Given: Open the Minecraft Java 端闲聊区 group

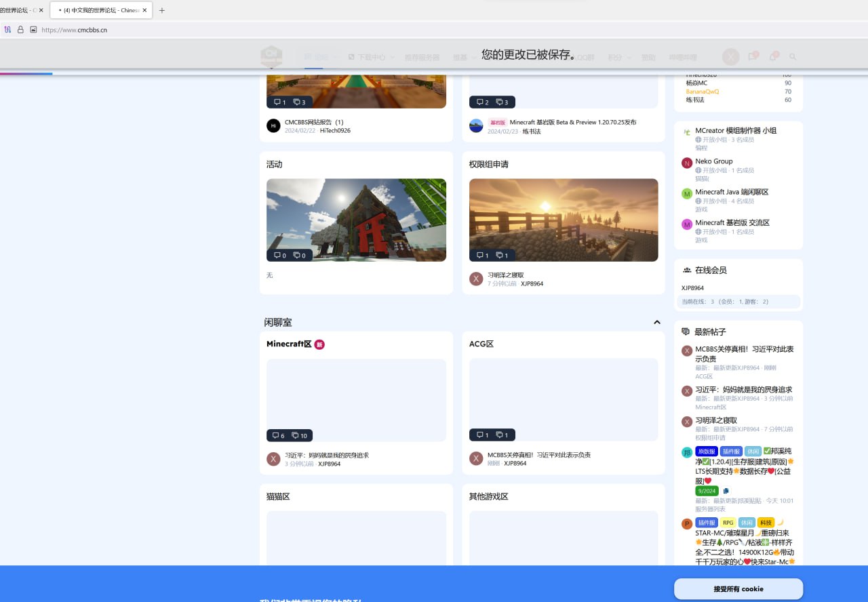Looking at the screenshot, I should click(732, 192).
